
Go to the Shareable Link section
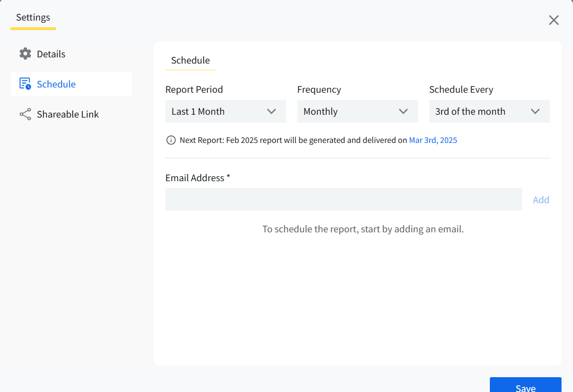tap(67, 114)
